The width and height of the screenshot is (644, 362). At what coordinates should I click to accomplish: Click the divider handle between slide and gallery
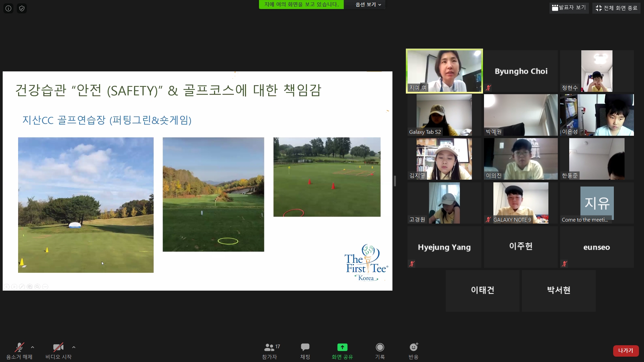click(395, 181)
